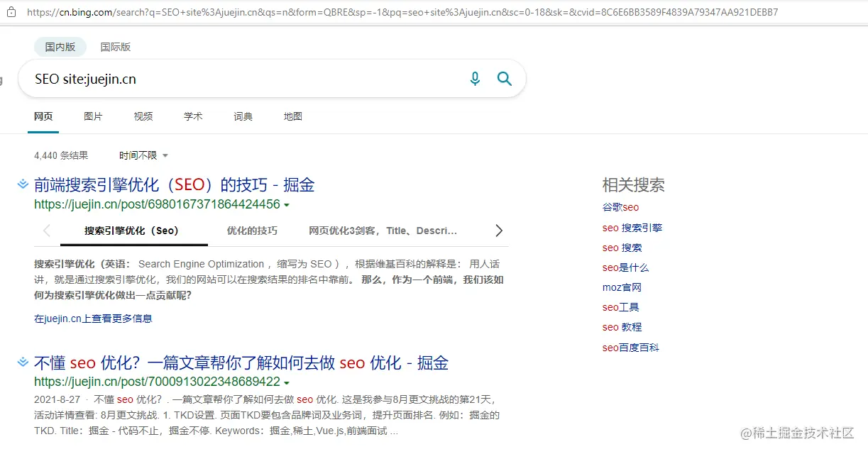Open result 不懂 seo 优化？一篇文章帮你了解
Viewport: 868px width, 454px height.
(x=241, y=363)
